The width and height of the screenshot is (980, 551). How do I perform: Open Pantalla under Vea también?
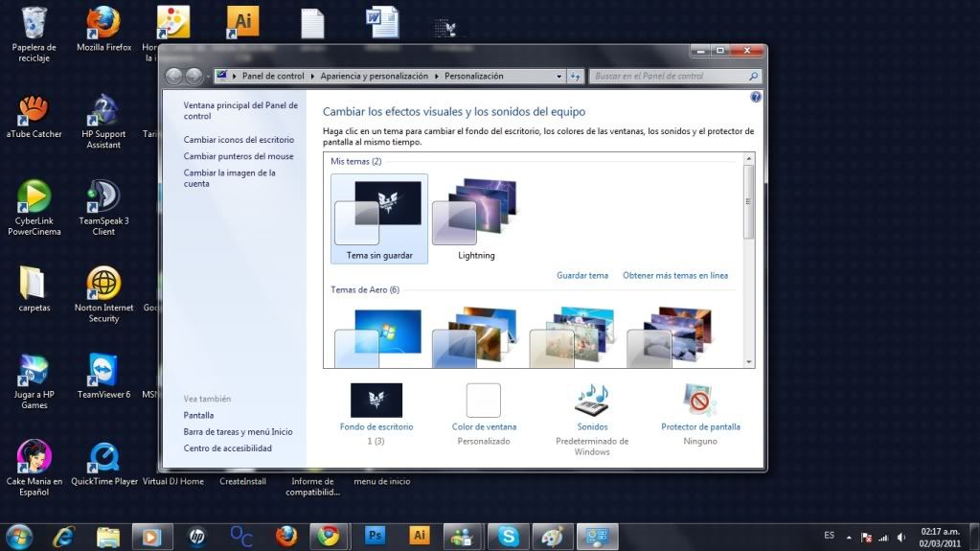[198, 415]
